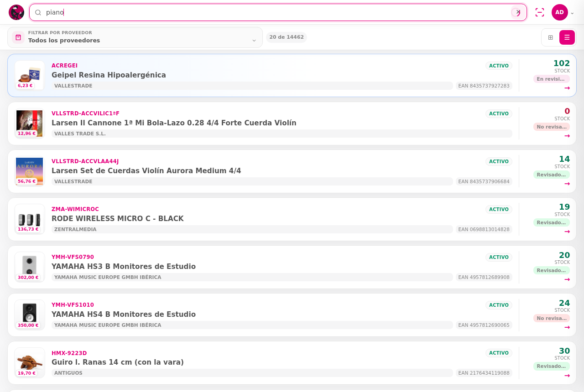Image resolution: width=584 pixels, height=392 pixels.
Task: Click the "Revisado…" status on YAMAHA HS3 row
Action: 552,270
